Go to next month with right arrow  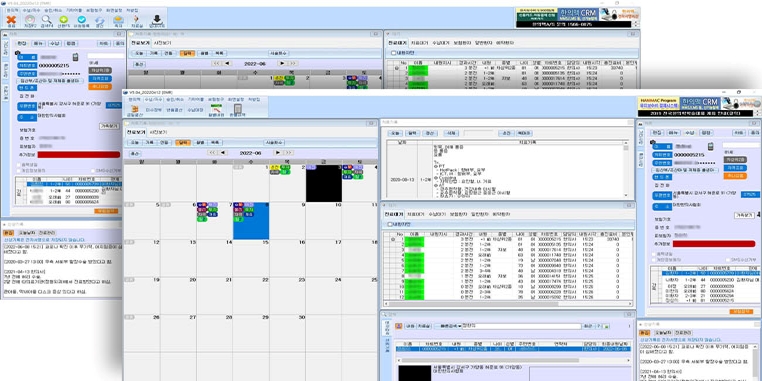(x=279, y=153)
